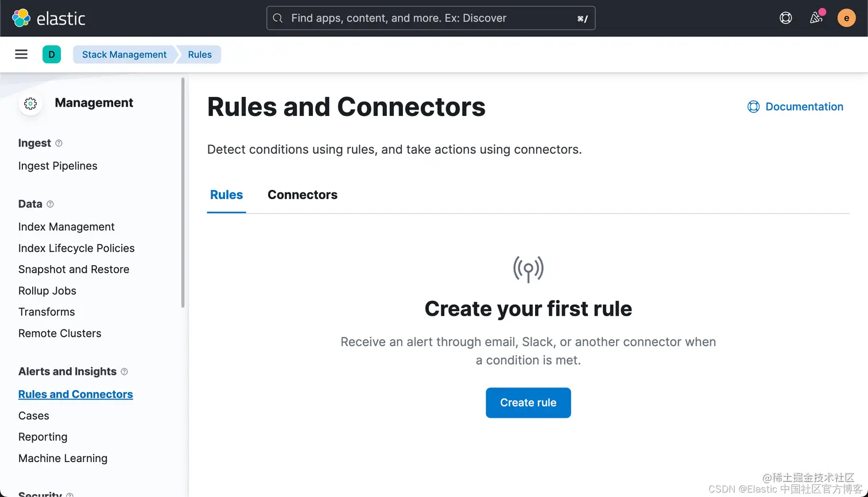
Task: Open Transforms in sidebar
Action: coord(46,312)
